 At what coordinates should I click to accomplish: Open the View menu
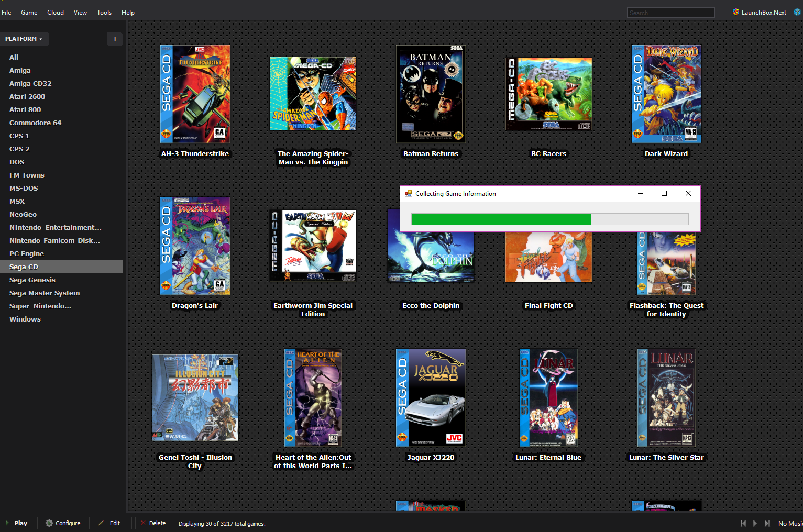coord(80,13)
